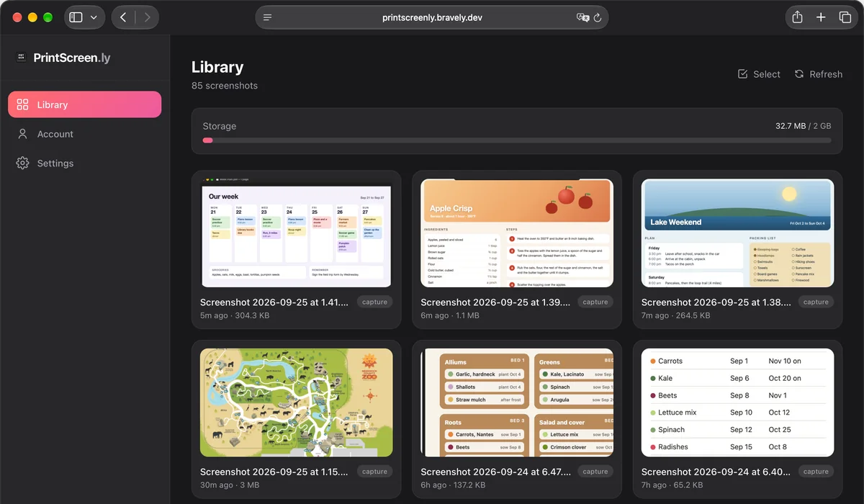The width and height of the screenshot is (864, 504).
Task: Click the Select button
Action: (x=759, y=74)
